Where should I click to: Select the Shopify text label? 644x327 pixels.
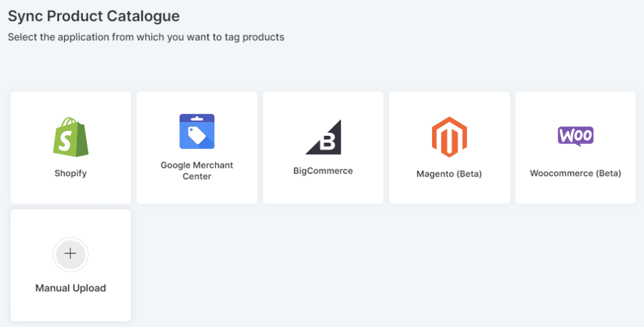click(x=70, y=173)
